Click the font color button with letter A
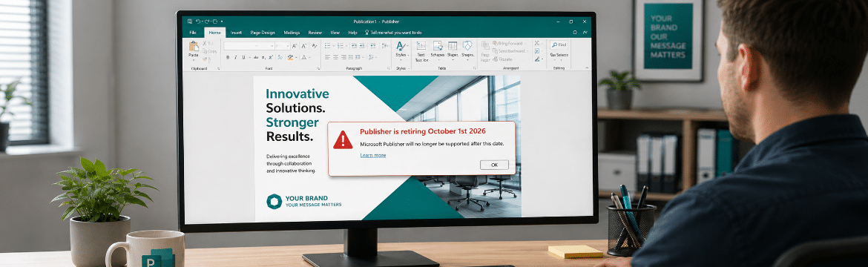The width and height of the screenshot is (868, 267). [x=304, y=57]
